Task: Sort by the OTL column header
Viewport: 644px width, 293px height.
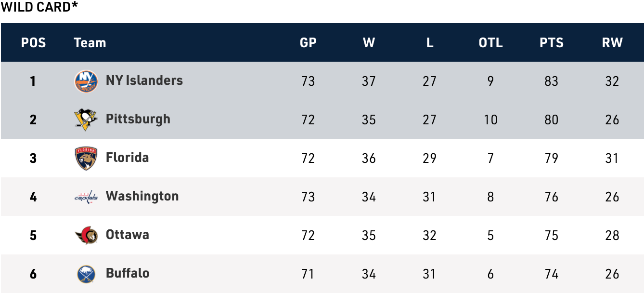Action: click(x=490, y=43)
